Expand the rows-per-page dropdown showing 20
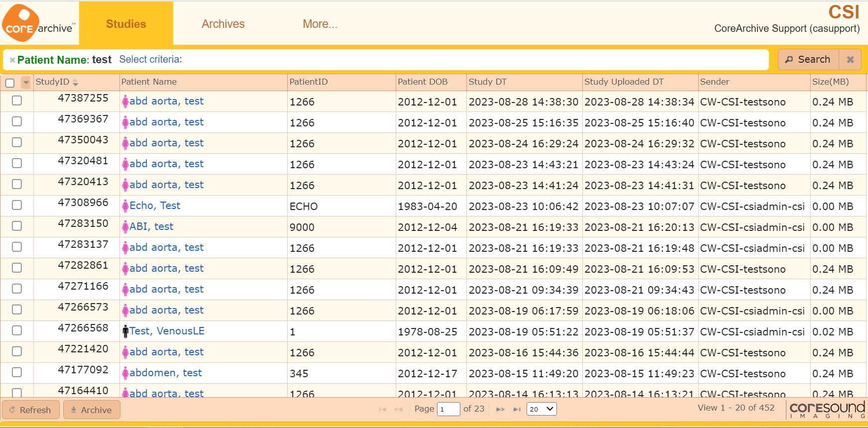Screen dimensions: 868x428 pyautogui.click(x=542, y=409)
